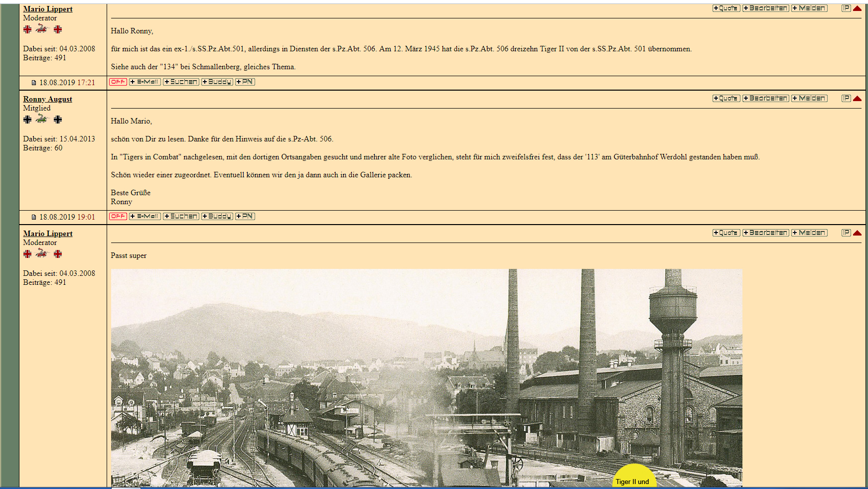Click E-Mail button under 19:01 post
The height and width of the screenshot is (489, 868).
(145, 216)
